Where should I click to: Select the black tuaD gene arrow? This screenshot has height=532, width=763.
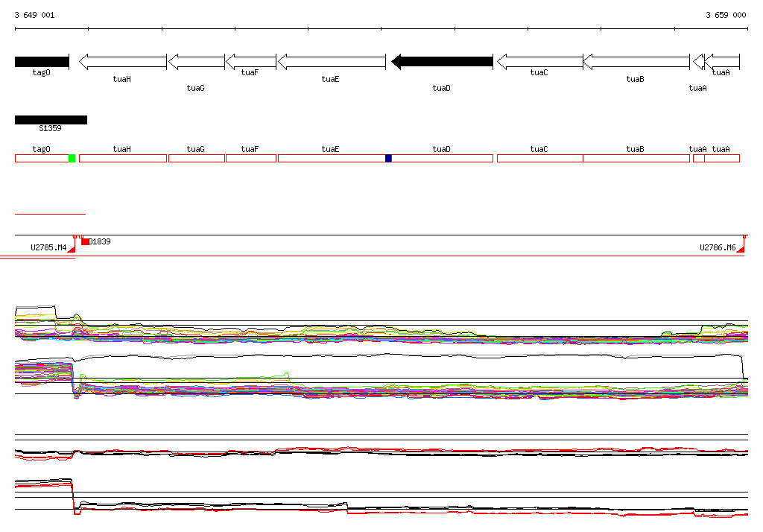(x=442, y=62)
